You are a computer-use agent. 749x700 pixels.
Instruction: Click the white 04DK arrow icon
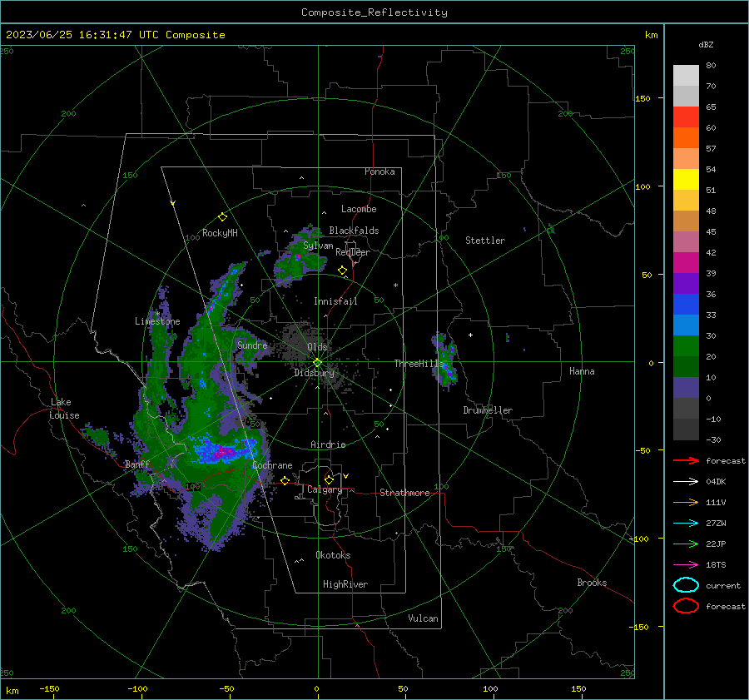pyautogui.click(x=686, y=481)
